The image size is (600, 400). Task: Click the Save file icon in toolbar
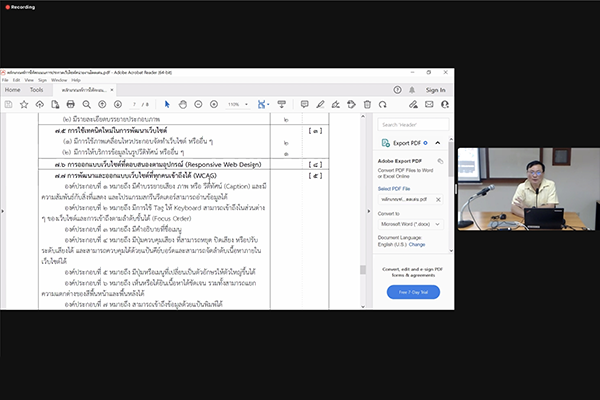pyautogui.click(x=8, y=104)
